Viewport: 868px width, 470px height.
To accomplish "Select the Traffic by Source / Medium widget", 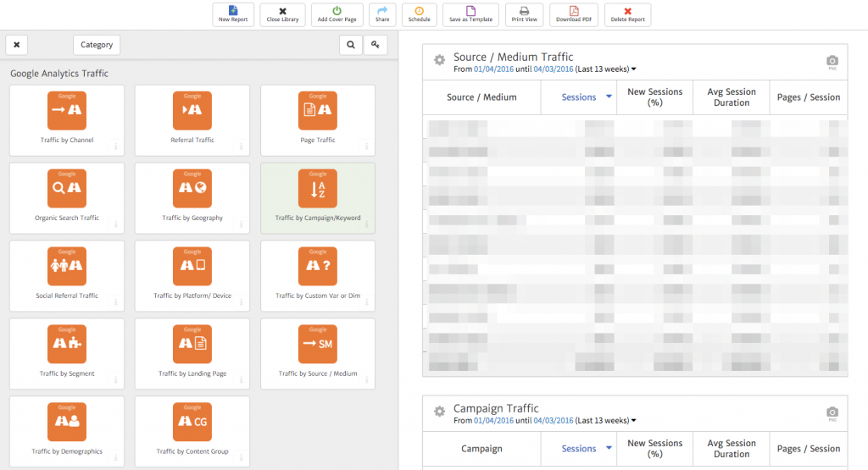I will tap(318, 354).
